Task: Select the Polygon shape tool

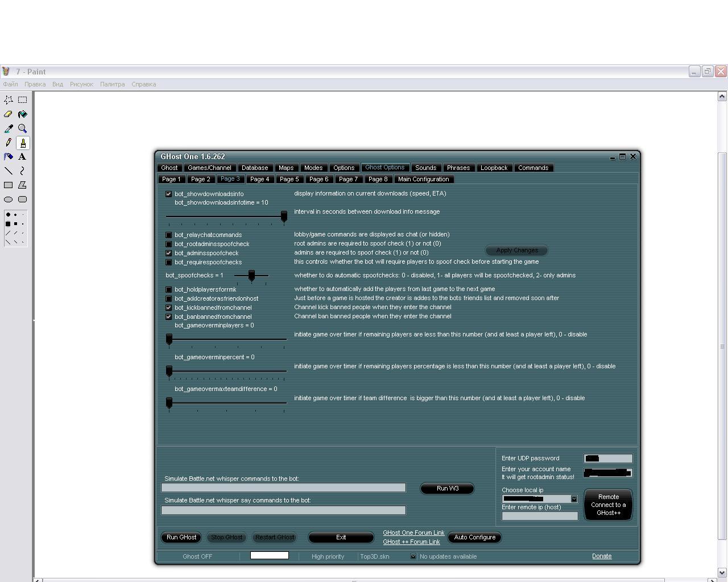Action: [x=23, y=185]
